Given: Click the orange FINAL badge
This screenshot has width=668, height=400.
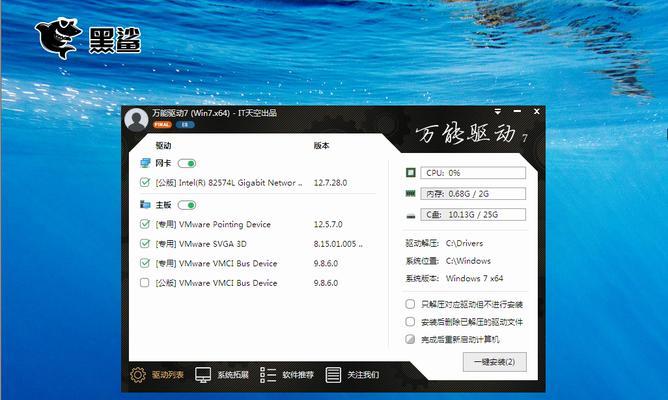Looking at the screenshot, I should 162,125.
